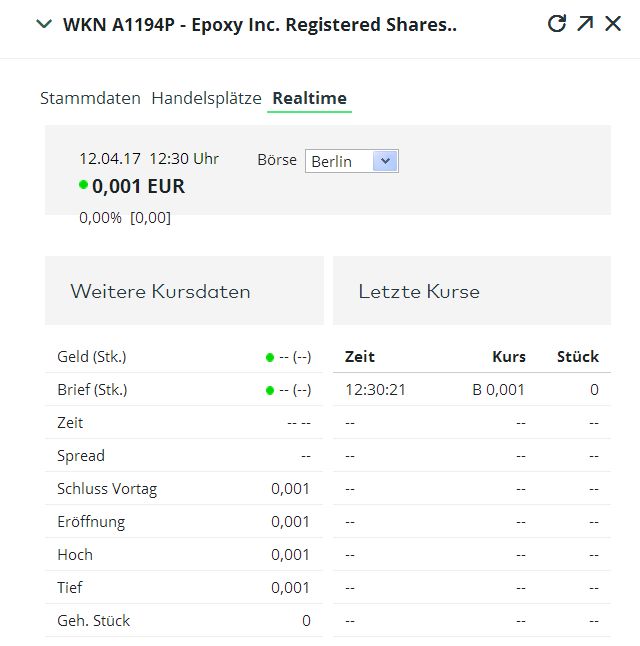Click the Stück column header
This screenshot has width=640, height=646.
578,357
